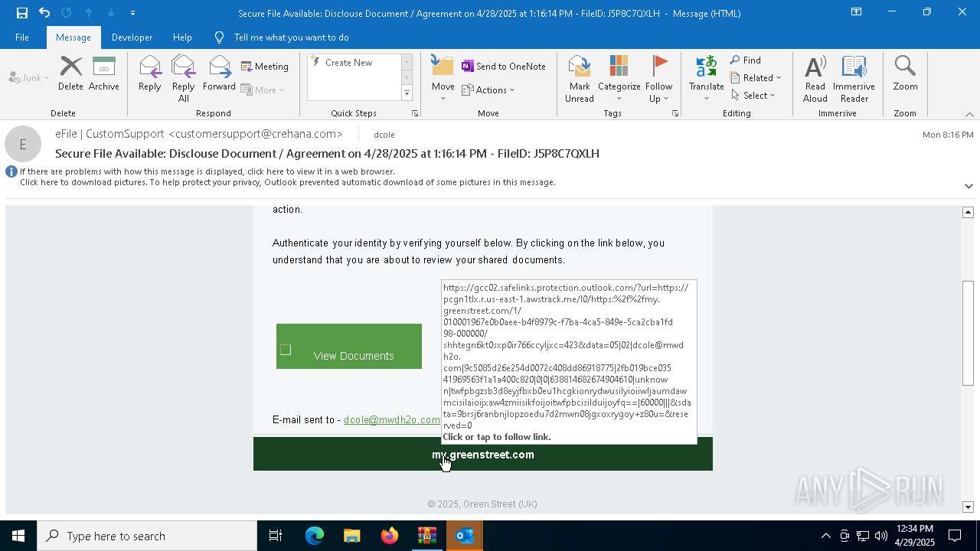
Task: Open the volume control in tray
Action: pos(881,536)
